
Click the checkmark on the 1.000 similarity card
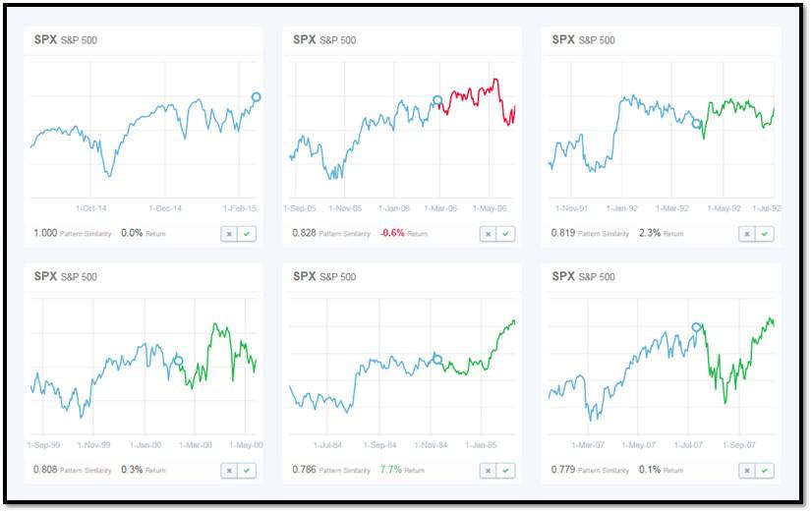click(x=247, y=234)
